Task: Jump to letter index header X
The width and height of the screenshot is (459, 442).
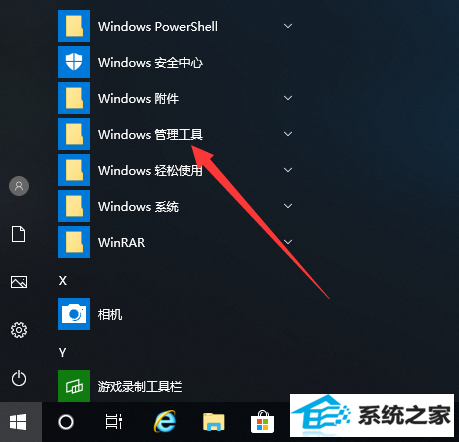Action: click(63, 280)
